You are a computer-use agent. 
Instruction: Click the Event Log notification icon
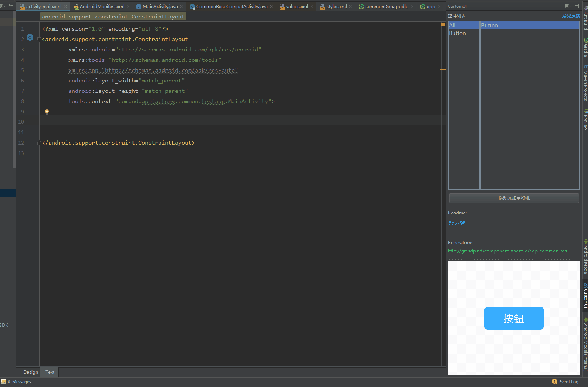pyautogui.click(x=554, y=381)
